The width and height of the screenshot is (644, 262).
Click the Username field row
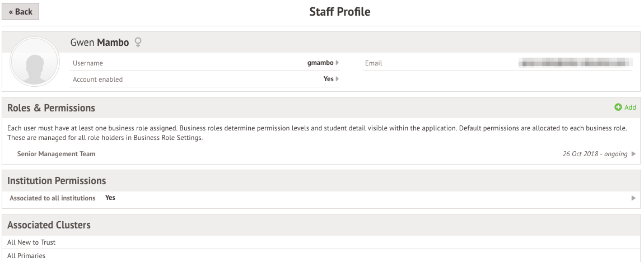pyautogui.click(x=205, y=63)
